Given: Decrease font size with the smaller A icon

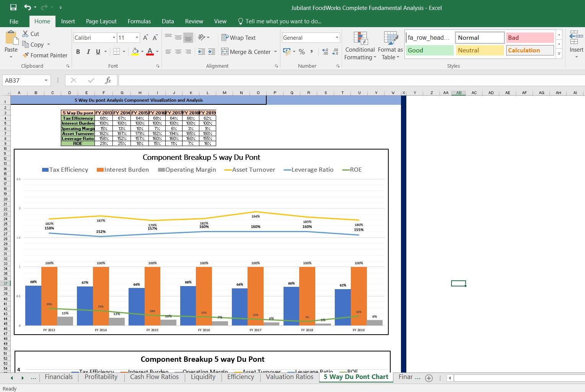Looking at the screenshot, I should 155,37.
